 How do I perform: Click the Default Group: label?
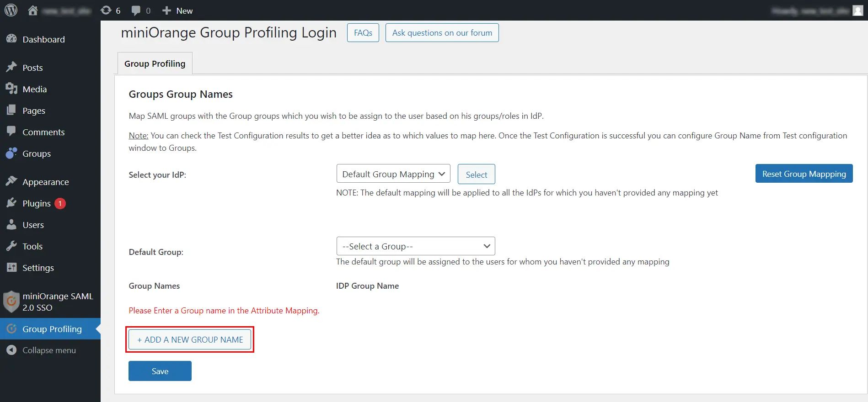click(156, 252)
